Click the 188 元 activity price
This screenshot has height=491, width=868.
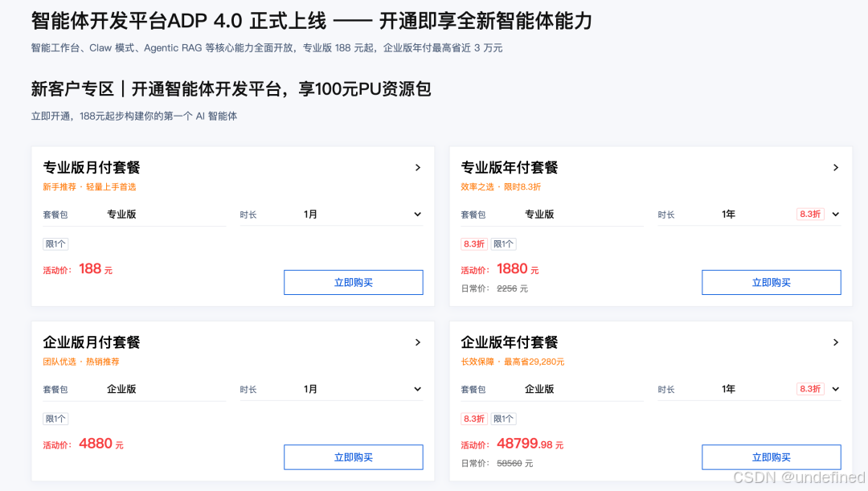point(95,269)
